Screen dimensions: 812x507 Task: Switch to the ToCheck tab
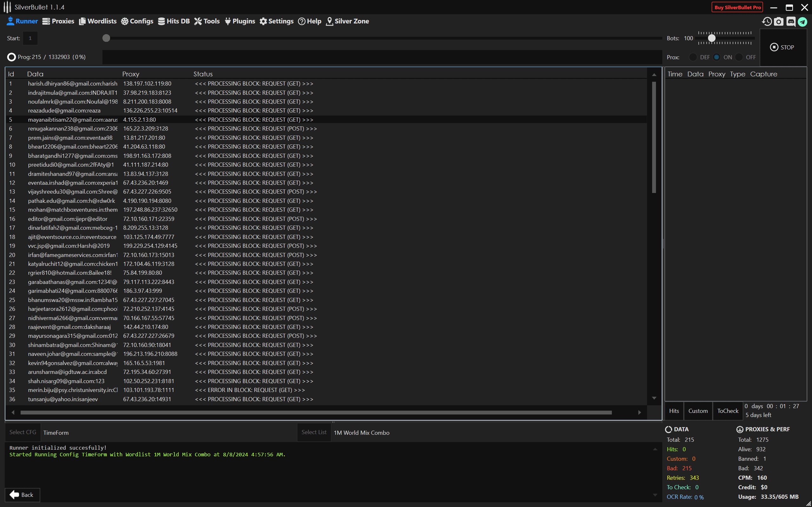pos(727,411)
